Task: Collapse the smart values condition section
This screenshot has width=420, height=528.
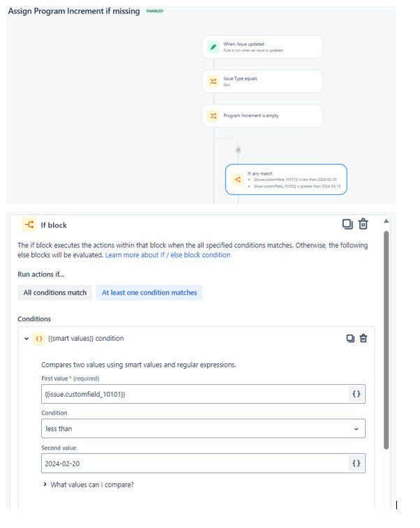Action: [27, 339]
